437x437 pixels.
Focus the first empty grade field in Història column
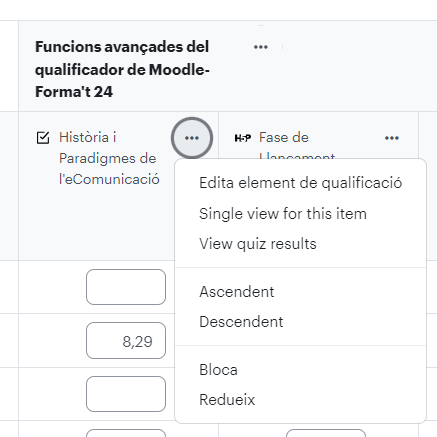point(126,287)
